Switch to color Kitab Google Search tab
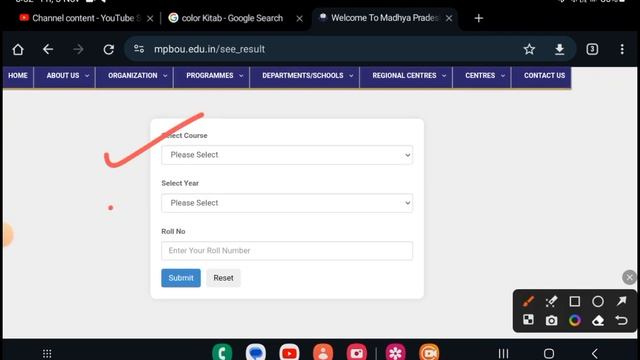 (232, 18)
